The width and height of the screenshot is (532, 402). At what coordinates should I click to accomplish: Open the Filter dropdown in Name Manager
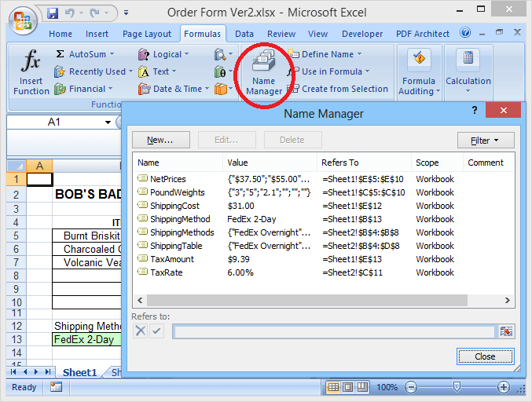[486, 140]
